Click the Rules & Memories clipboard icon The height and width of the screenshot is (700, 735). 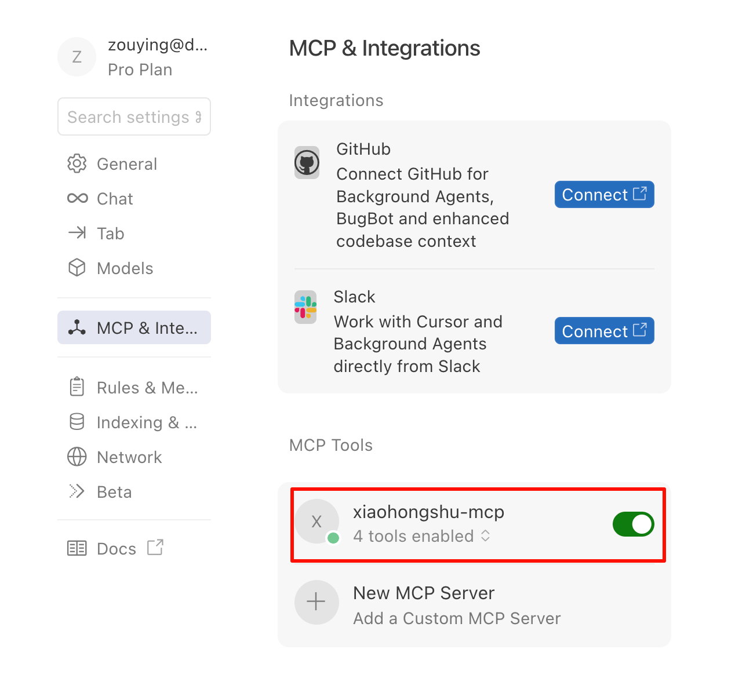click(x=77, y=387)
